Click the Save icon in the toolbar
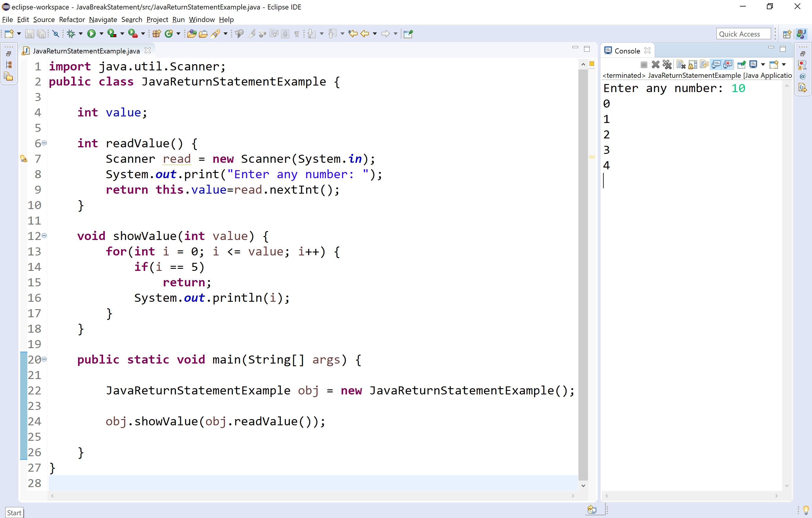The height and width of the screenshot is (518, 812). click(30, 33)
